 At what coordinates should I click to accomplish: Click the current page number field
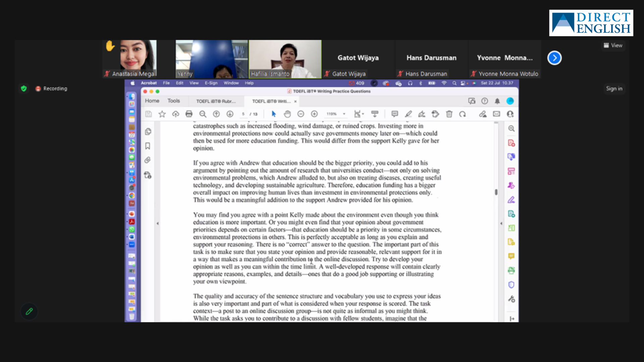pyautogui.click(x=243, y=114)
